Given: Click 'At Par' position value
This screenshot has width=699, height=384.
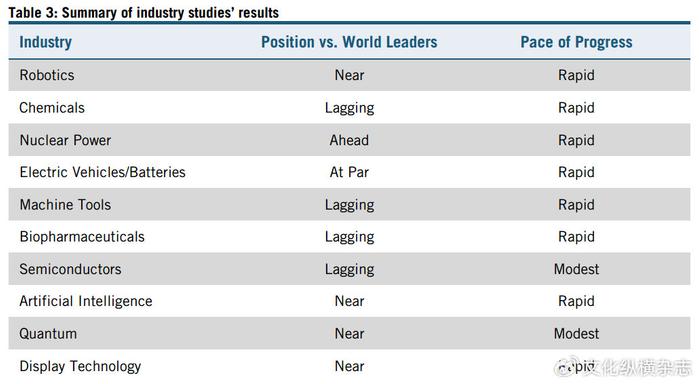Looking at the screenshot, I should (x=349, y=172).
